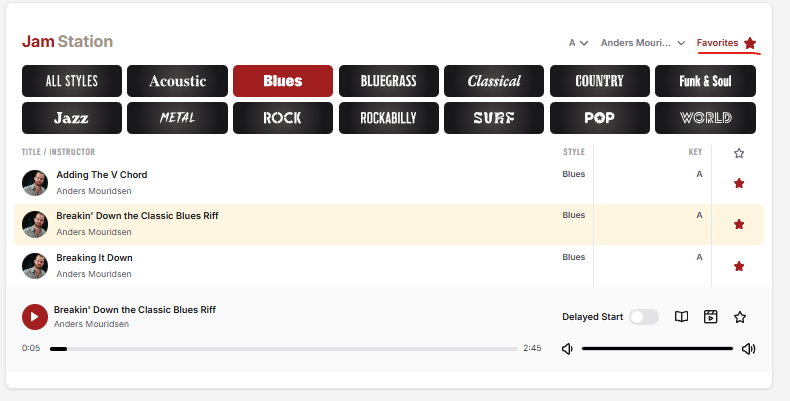Screen dimensions: 790x401
Task: Open the Adding The V Chord track
Action: (x=102, y=175)
